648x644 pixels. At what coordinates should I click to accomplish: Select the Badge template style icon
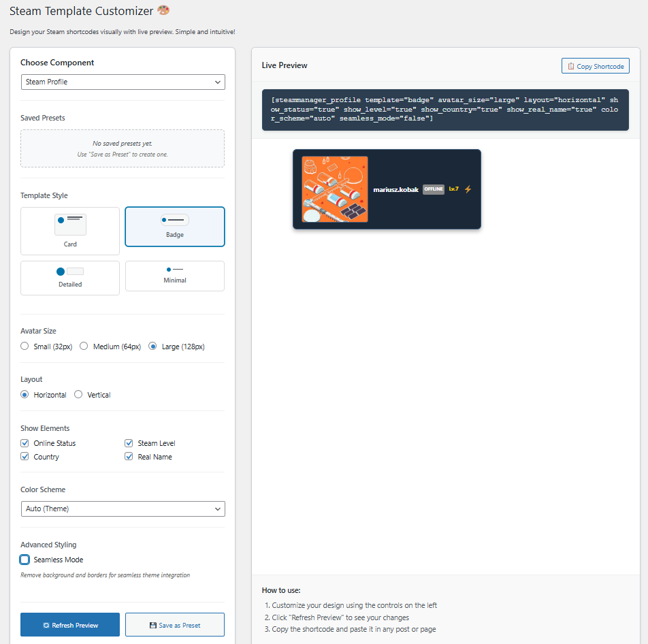click(175, 221)
